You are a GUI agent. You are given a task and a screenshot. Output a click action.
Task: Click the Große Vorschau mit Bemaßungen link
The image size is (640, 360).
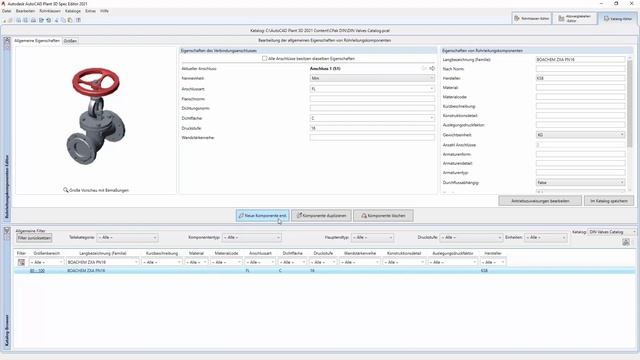click(99, 190)
